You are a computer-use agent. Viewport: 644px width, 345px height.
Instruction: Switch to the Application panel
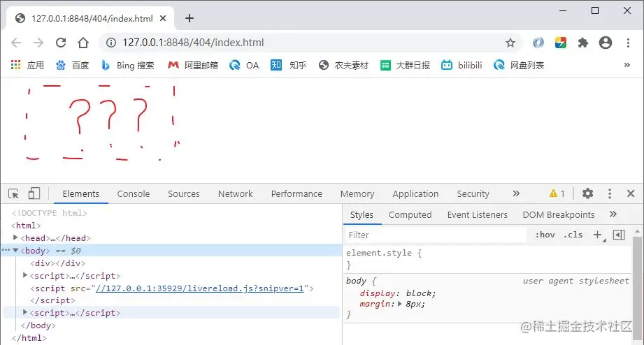click(x=415, y=193)
